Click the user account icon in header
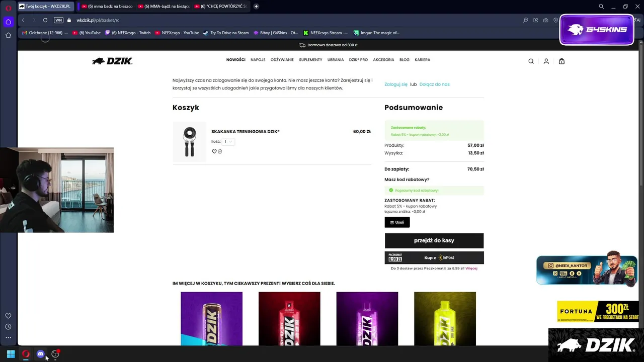 point(546,61)
